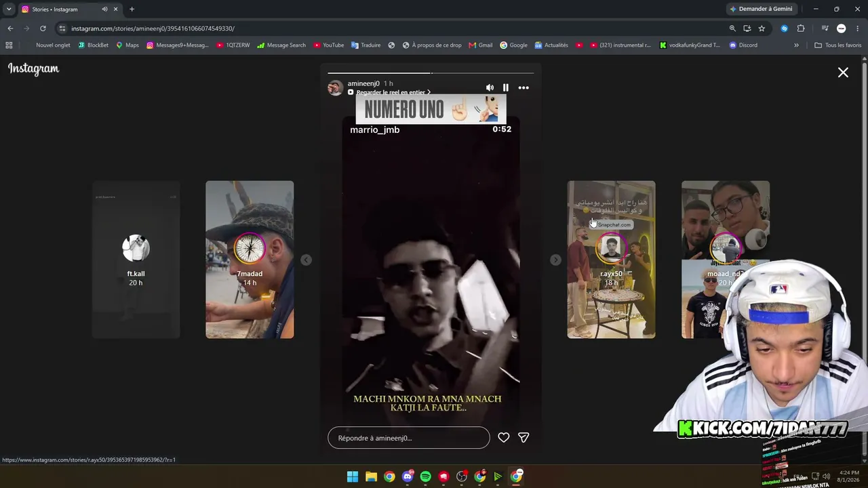Open the 'Tous les favoris' folder
The width and height of the screenshot is (868, 488).
click(837, 45)
